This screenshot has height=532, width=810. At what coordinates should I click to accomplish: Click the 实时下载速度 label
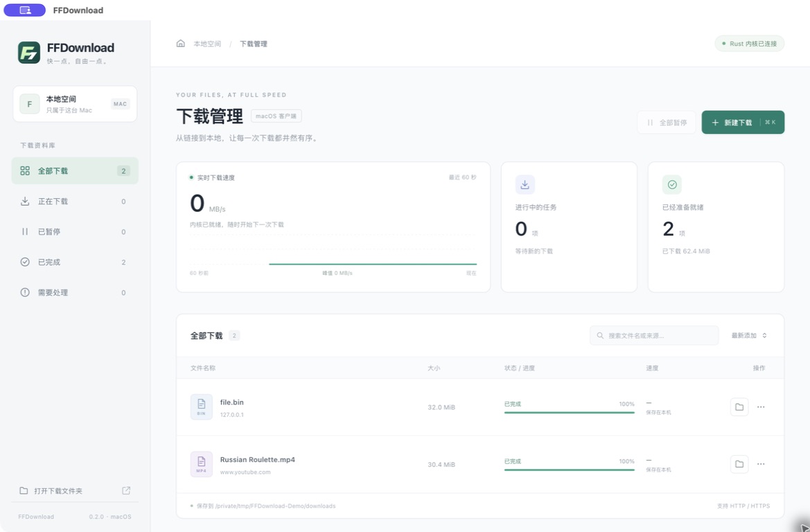pyautogui.click(x=216, y=177)
